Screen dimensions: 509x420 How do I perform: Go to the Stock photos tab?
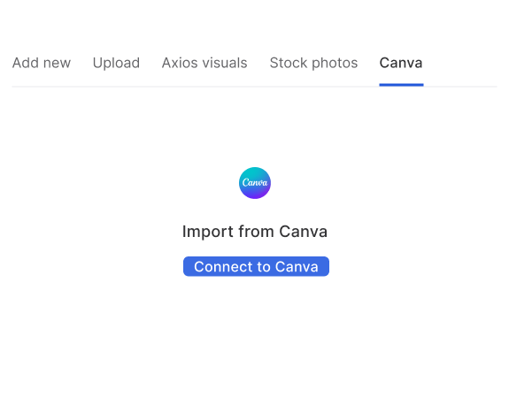(x=313, y=63)
